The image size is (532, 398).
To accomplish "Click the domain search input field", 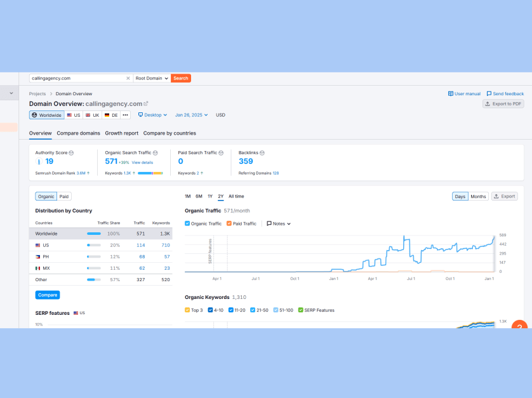I will tap(76, 78).
